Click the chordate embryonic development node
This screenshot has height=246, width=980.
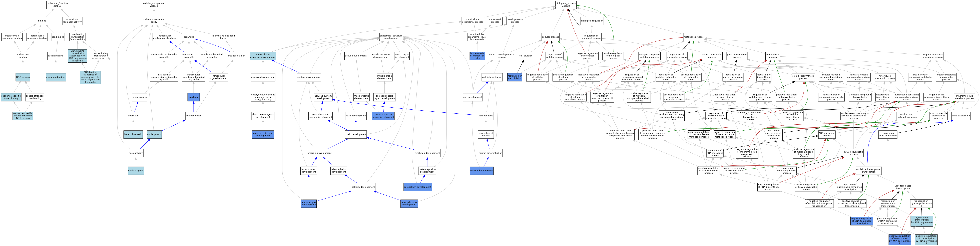click(263, 116)
